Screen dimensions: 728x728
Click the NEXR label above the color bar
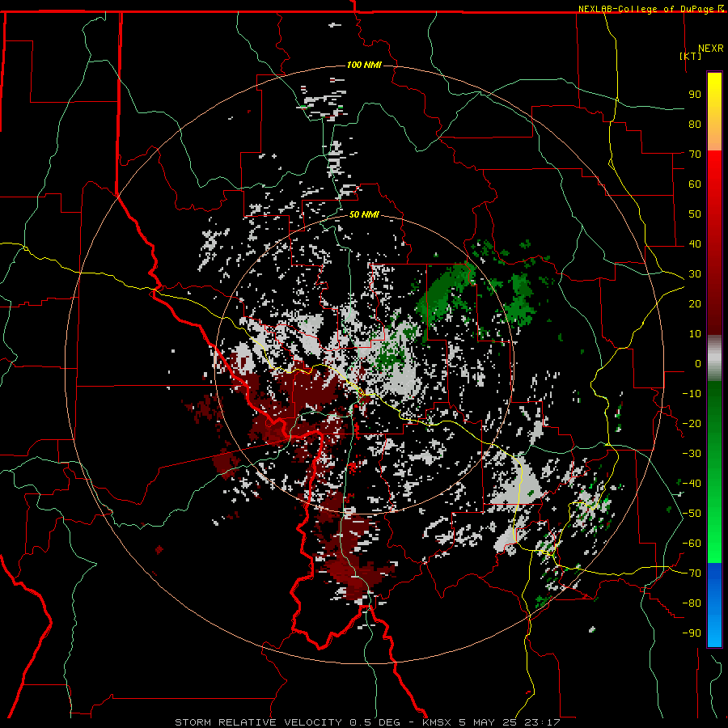pos(710,49)
